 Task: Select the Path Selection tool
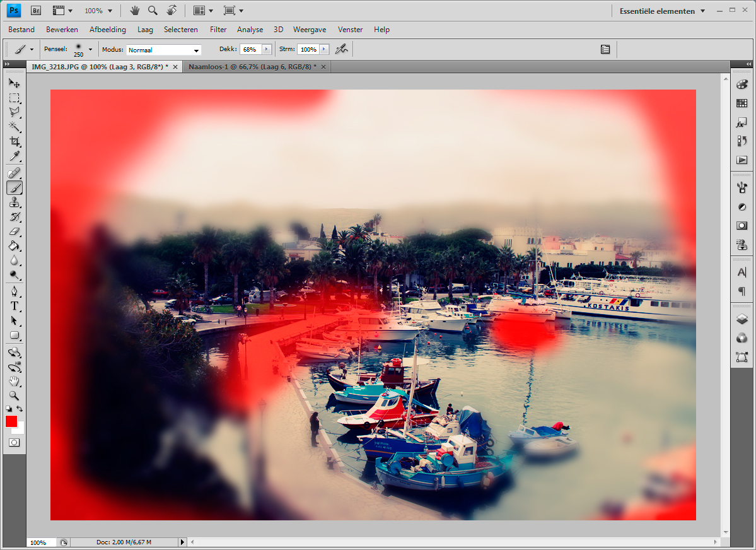coord(15,321)
